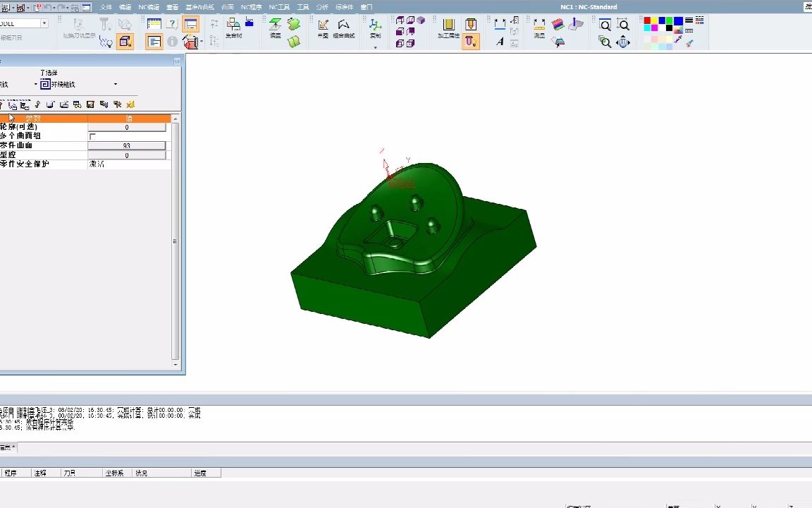Click the 零件曲面 value button showing 93
812x508 pixels.
coord(127,146)
